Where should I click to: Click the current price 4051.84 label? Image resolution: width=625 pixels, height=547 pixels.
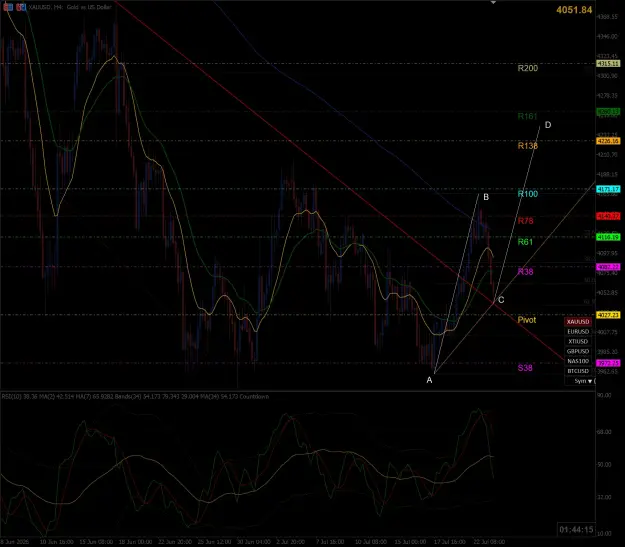[574, 10]
